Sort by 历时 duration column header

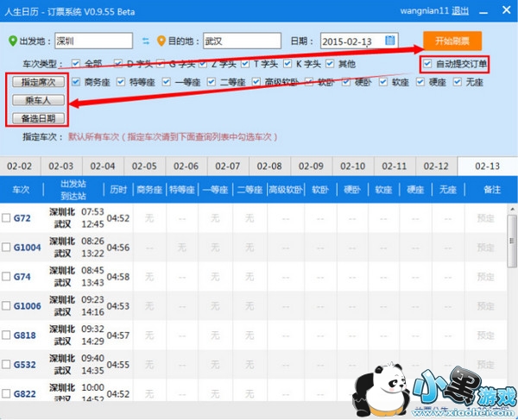118,190
